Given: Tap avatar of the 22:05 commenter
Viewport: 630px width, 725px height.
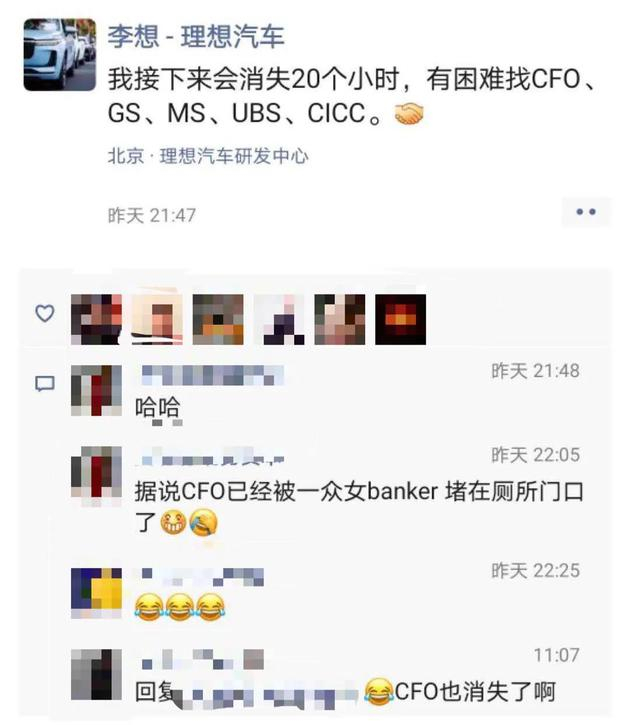Looking at the screenshot, I should click(96, 472).
